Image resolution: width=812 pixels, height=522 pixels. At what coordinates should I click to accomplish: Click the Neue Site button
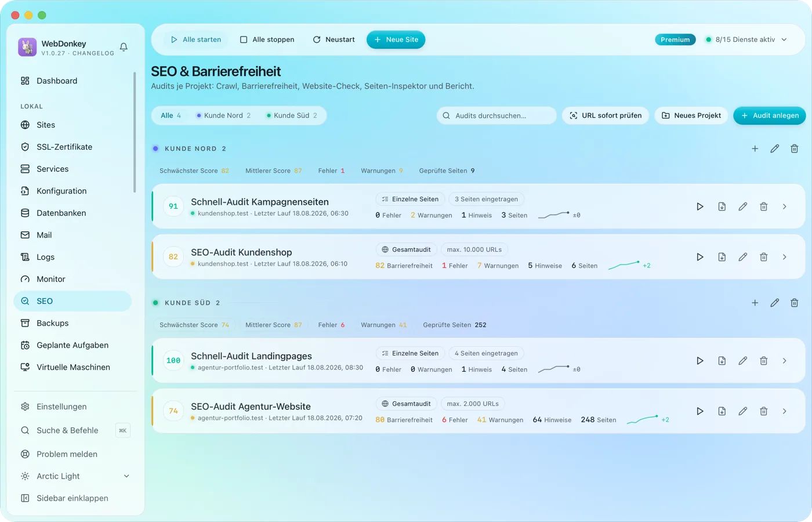click(x=396, y=39)
